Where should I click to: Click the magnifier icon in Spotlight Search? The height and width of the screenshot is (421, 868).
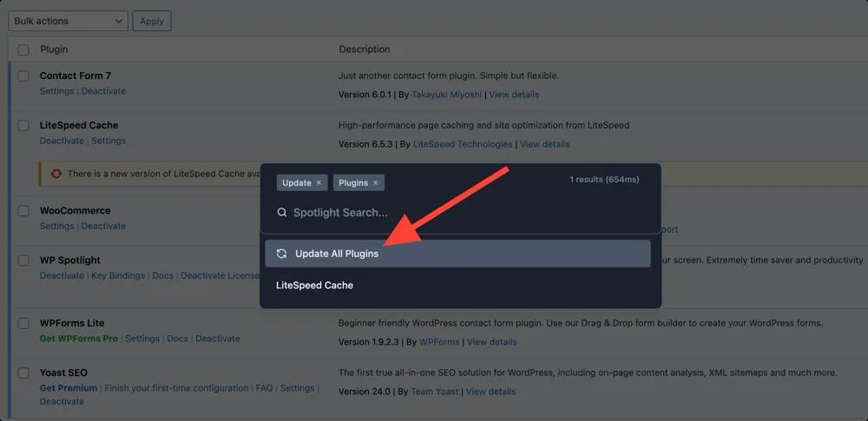click(x=282, y=213)
